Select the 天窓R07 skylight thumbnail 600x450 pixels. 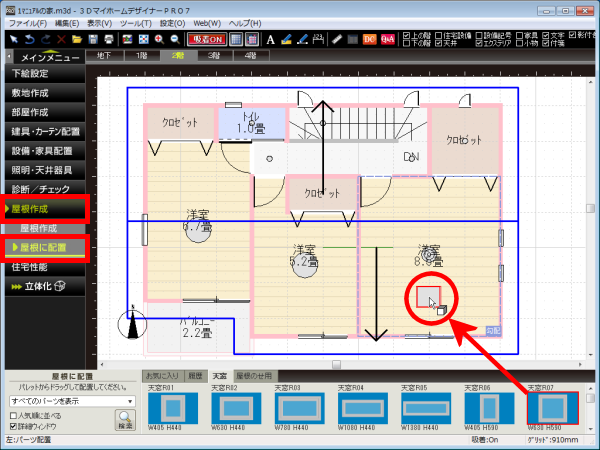[x=552, y=408]
